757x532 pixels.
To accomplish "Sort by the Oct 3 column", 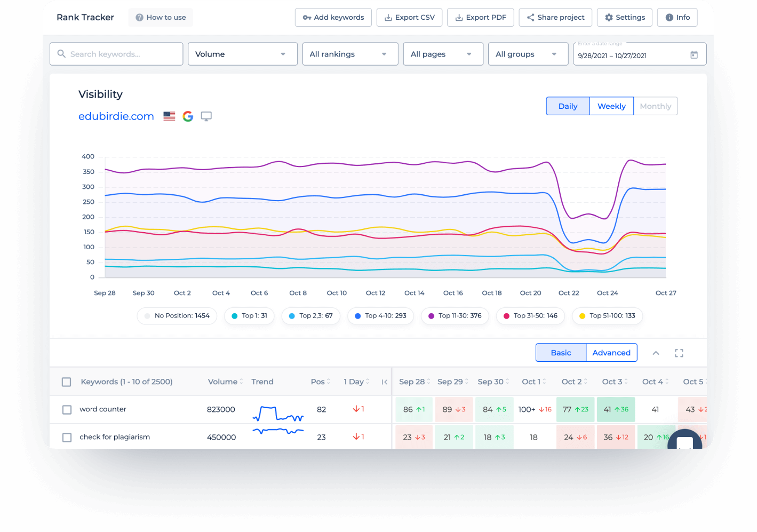I will [x=615, y=382].
